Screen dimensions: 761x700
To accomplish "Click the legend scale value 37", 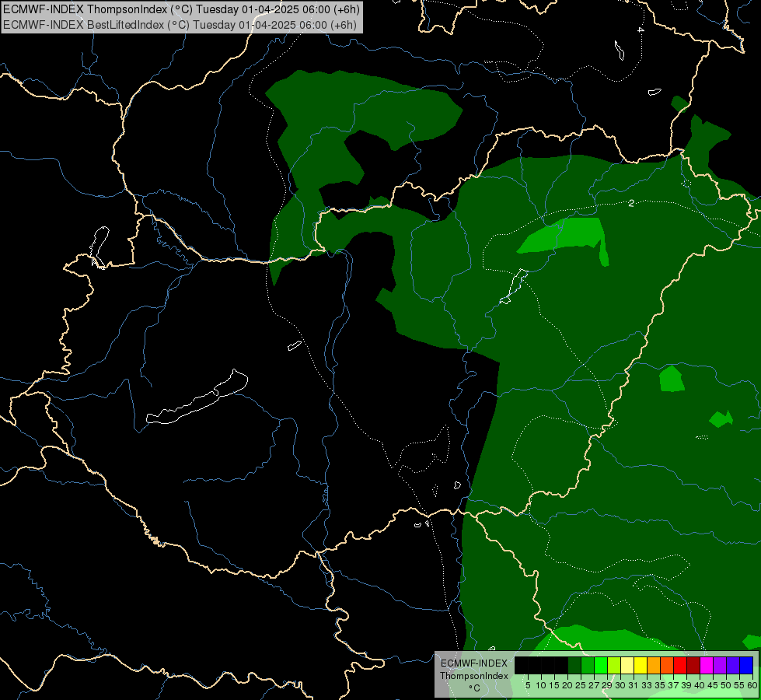I will point(674,685).
